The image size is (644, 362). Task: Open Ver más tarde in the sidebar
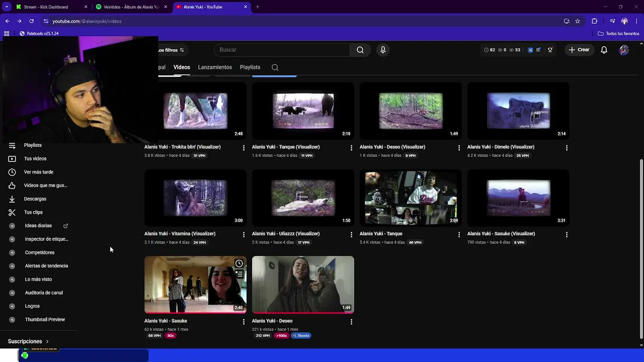38,172
